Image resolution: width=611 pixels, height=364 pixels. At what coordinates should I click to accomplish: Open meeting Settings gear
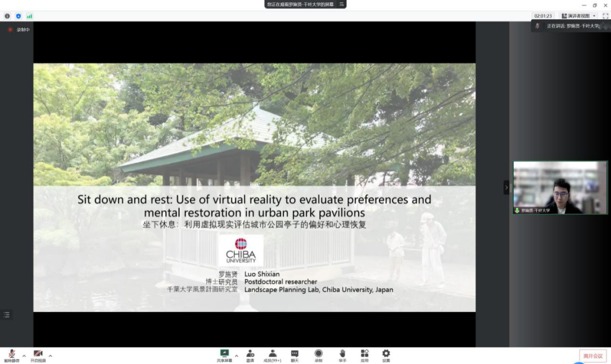click(386, 354)
